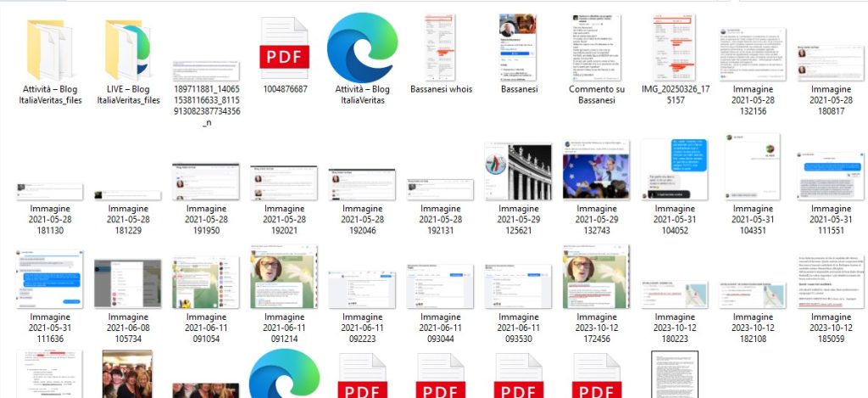Select Immagine 2021-05-31 104052 chat screenshot
Viewport: 868px width, 398px height.
(675, 170)
